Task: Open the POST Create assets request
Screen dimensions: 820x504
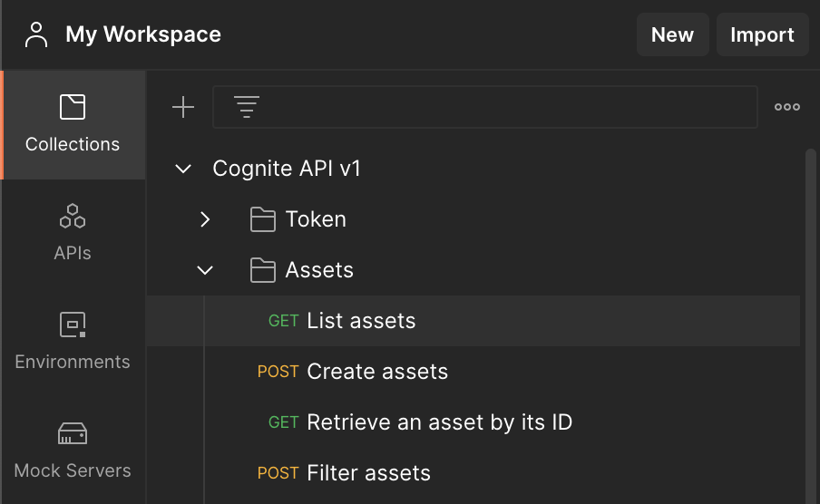Action: coord(473,372)
